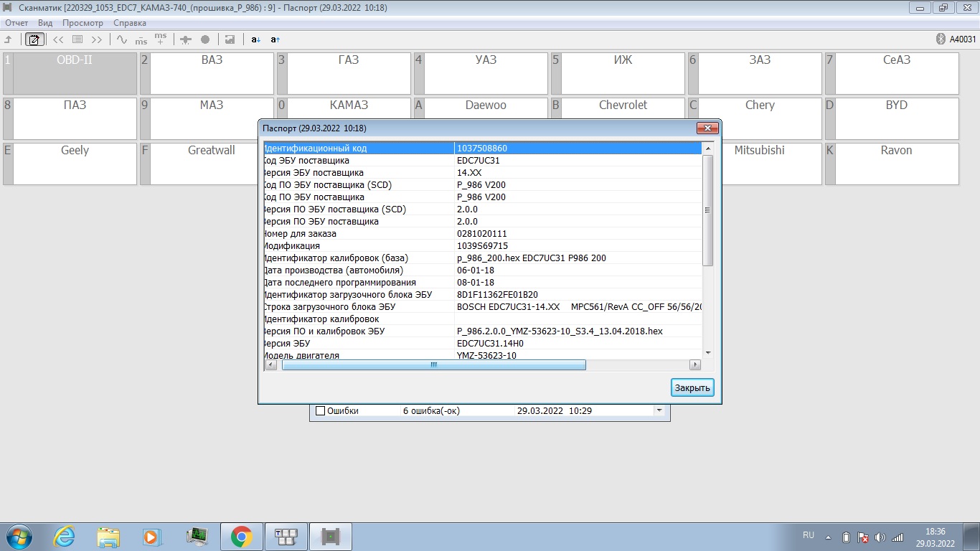The height and width of the screenshot is (551, 980).
Task: Click the passport list vertical scrollbar down arrow
Action: [707, 352]
